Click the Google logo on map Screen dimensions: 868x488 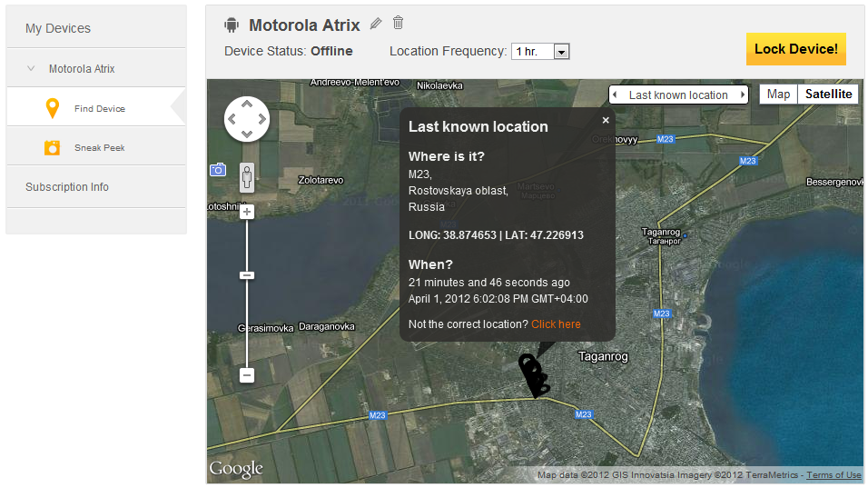click(236, 469)
